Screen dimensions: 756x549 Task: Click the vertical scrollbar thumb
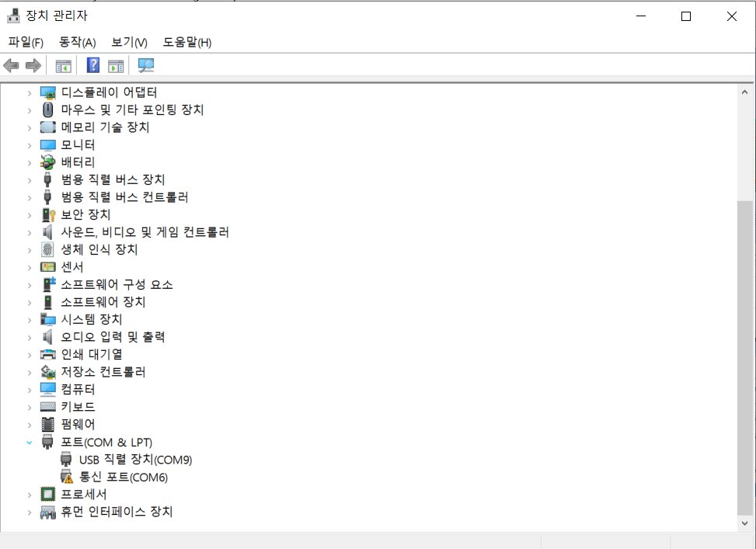746,357
